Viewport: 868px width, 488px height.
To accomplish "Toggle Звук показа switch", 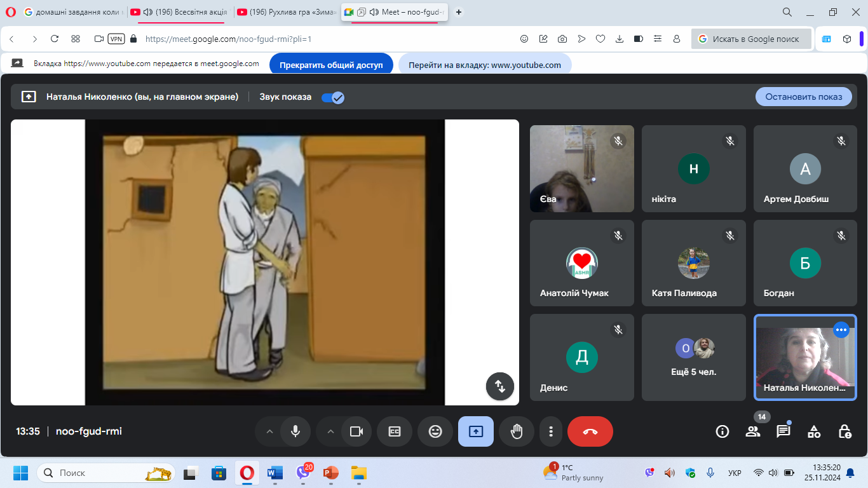I will [x=332, y=97].
